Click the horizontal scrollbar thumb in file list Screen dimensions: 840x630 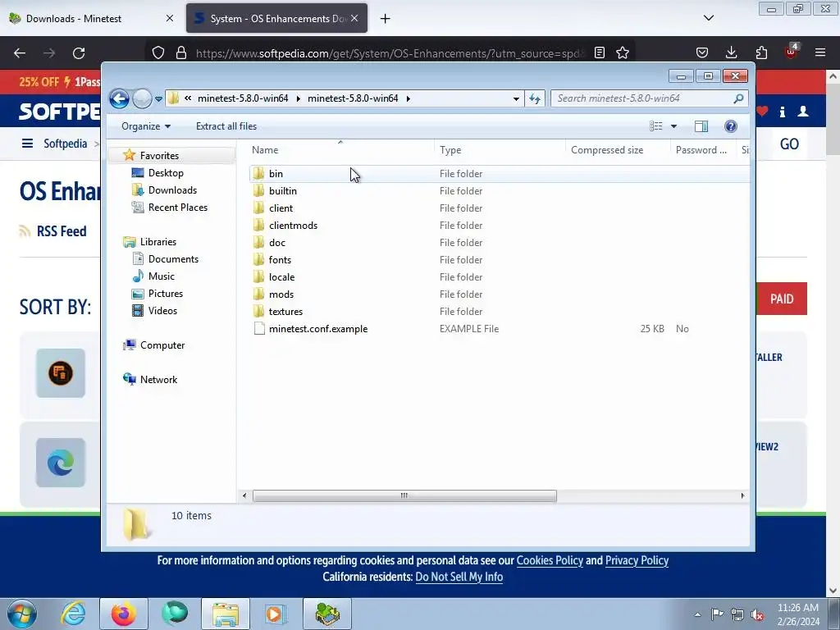pyautogui.click(x=404, y=495)
